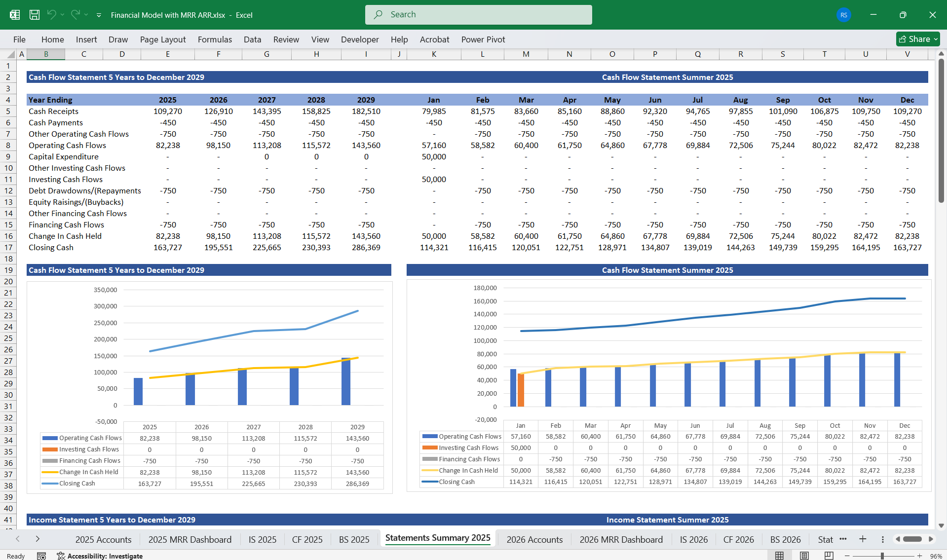Click inside the Search box

pyautogui.click(x=478, y=14)
